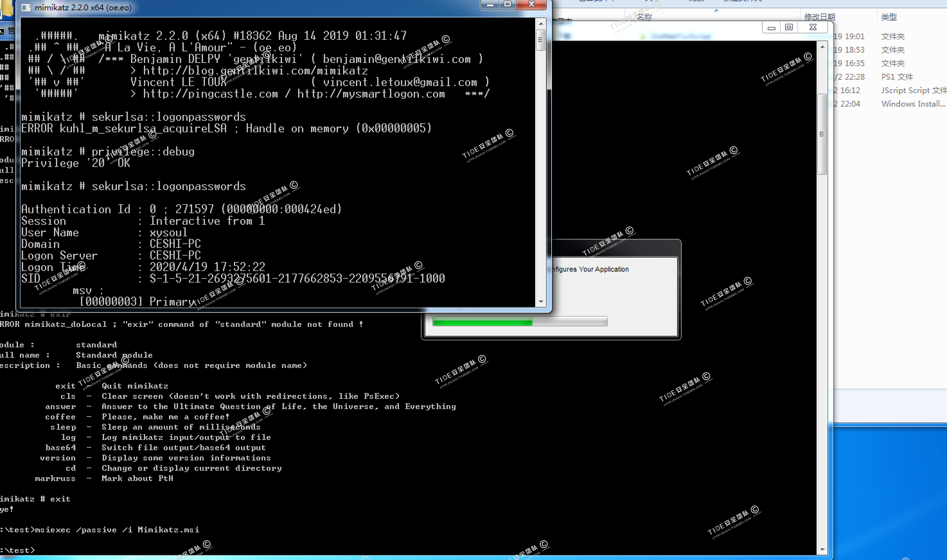The height and width of the screenshot is (560, 947).
Task: Minimize the mimikatz 2.2.0 x64 window
Action: click(x=490, y=4)
